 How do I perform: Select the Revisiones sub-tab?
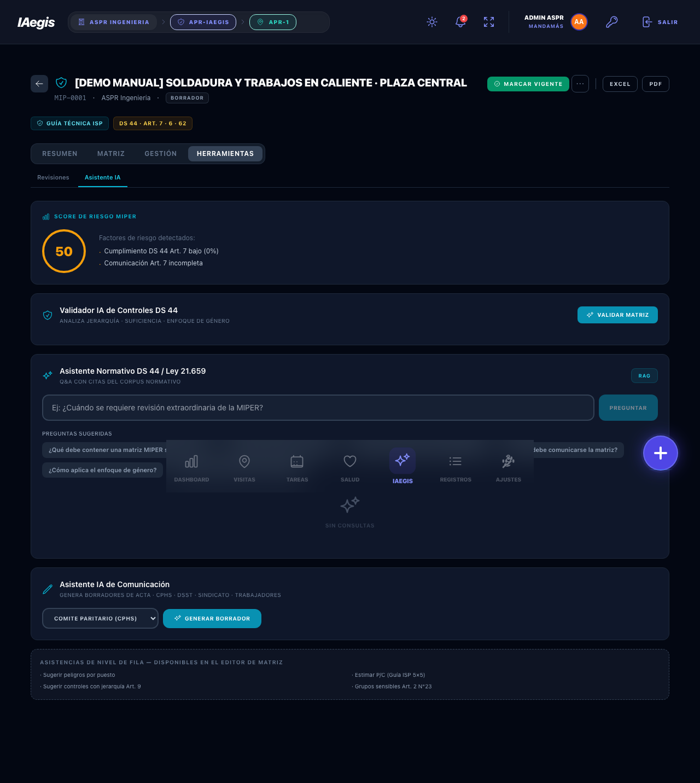pos(53,177)
